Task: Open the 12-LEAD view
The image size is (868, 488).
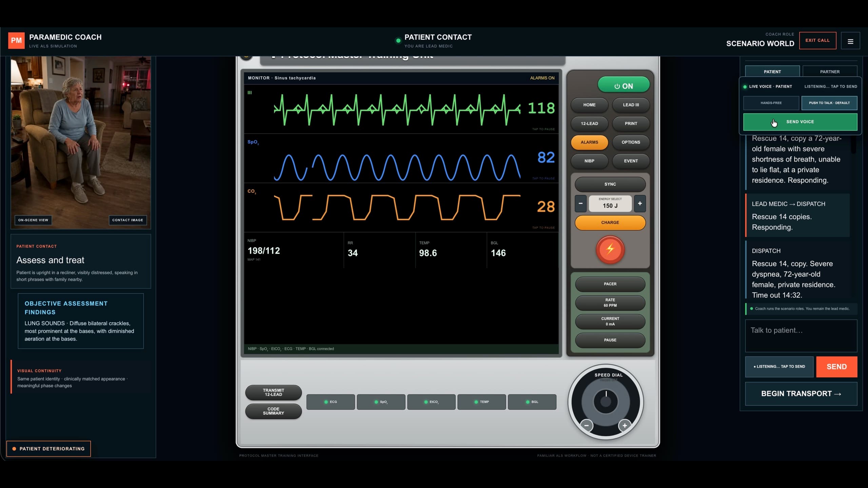Action: coord(589,124)
